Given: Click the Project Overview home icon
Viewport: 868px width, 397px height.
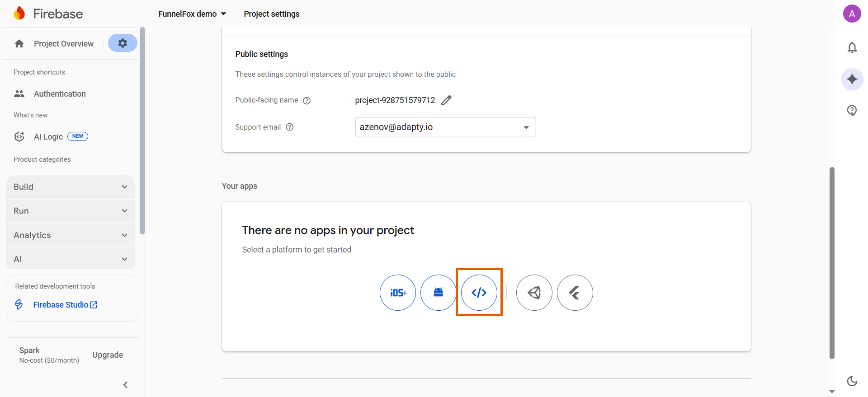Looking at the screenshot, I should tap(19, 44).
